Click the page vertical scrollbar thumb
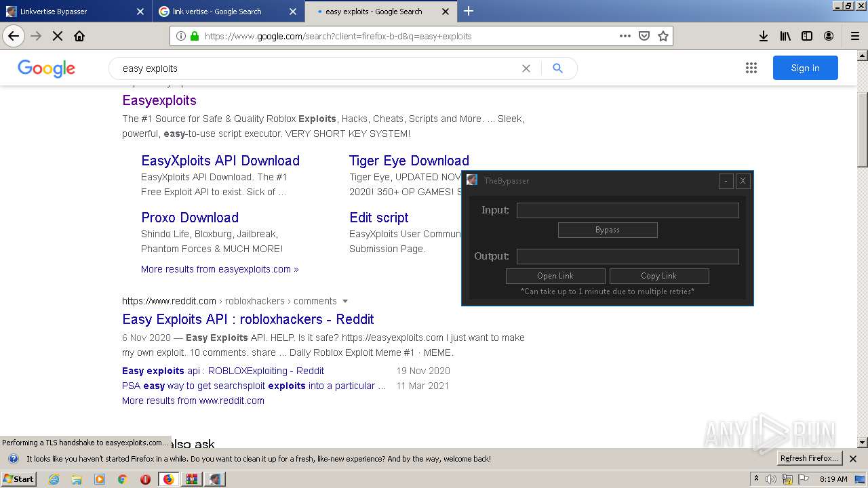 [863, 129]
